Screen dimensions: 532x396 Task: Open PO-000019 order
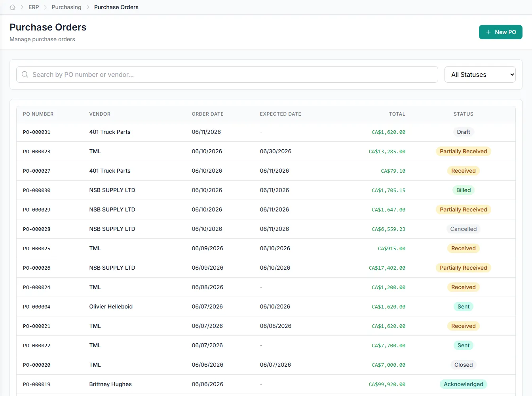click(266, 384)
